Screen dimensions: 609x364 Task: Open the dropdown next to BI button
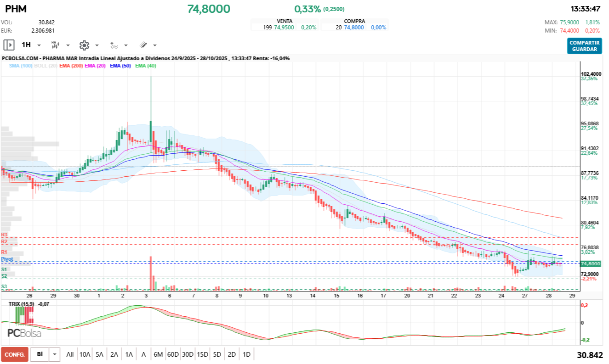coord(55,354)
